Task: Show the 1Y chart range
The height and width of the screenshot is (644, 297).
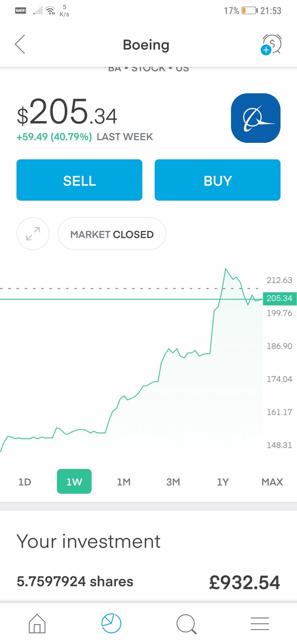Action: coord(223,482)
